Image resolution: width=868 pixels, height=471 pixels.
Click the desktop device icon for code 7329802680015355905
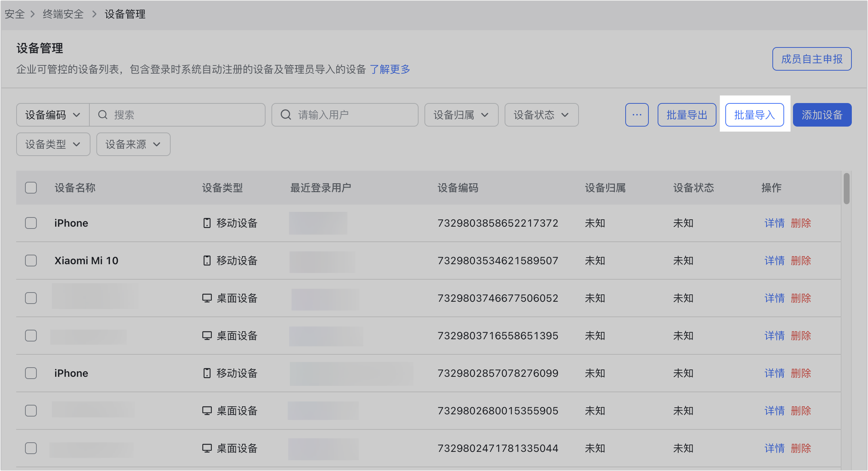(207, 411)
